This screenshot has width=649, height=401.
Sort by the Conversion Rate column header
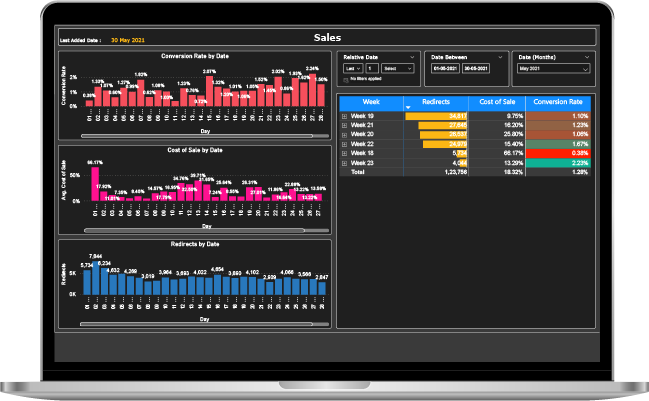558,102
